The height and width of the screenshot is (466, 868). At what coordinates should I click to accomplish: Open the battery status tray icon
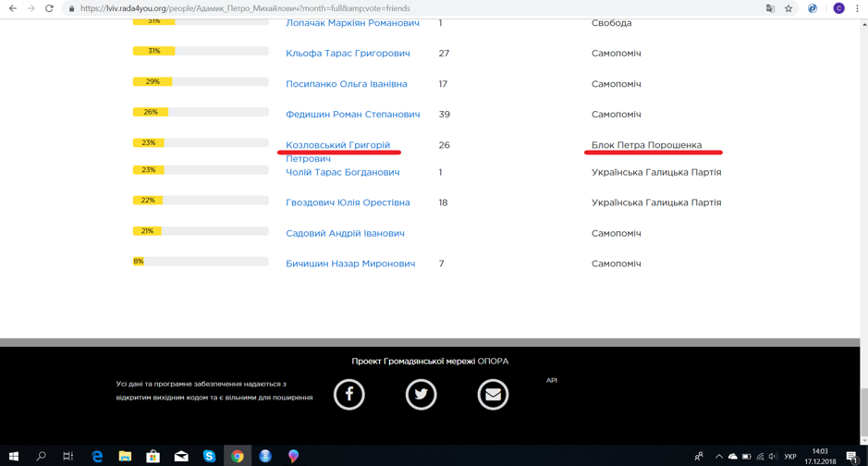(x=746, y=457)
